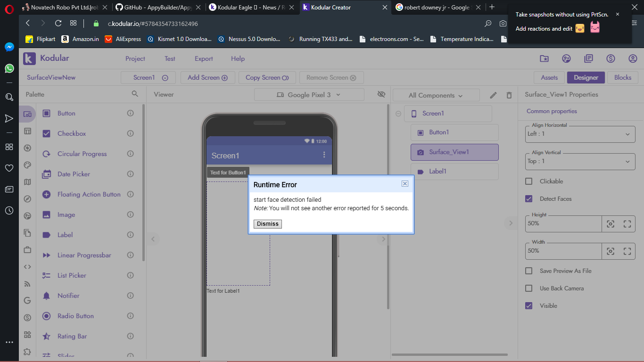644x362 pixels.
Task: Click the delete trash icon in components
Action: pyautogui.click(x=509, y=95)
